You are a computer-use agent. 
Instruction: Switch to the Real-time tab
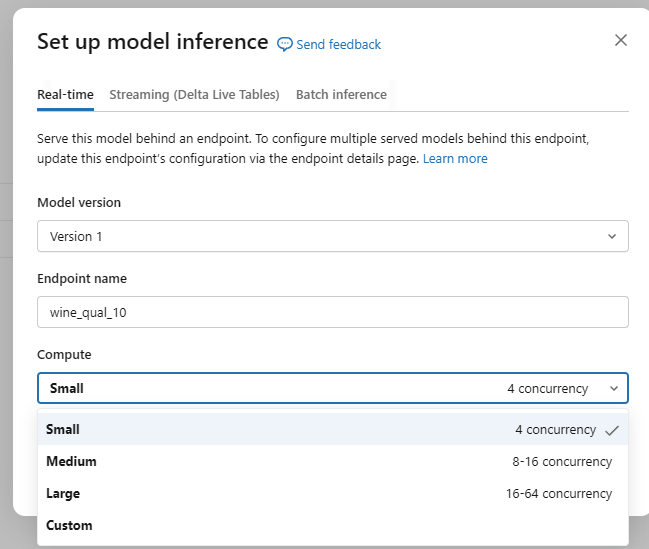pyautogui.click(x=65, y=95)
